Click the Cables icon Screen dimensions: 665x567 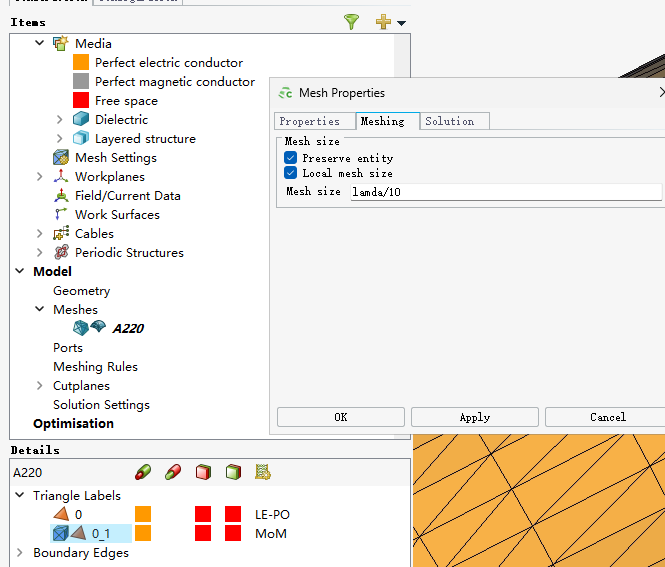click(x=61, y=233)
